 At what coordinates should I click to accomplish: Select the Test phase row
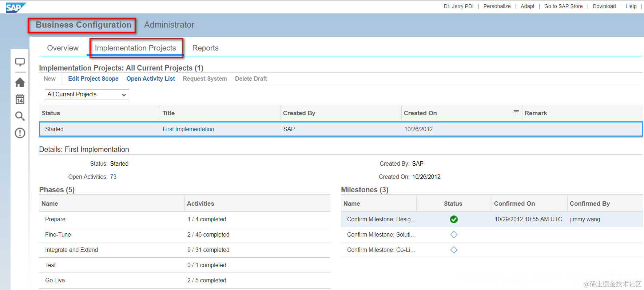tap(184, 265)
